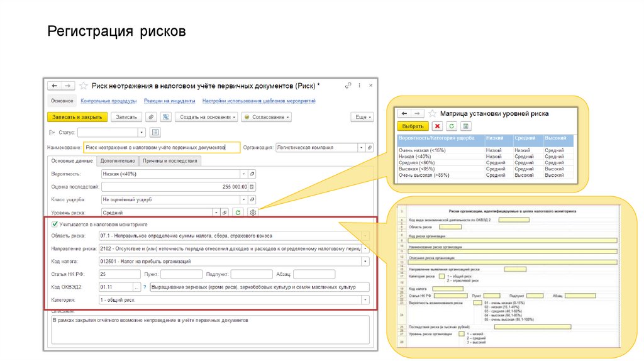
Task: Expand the Код налога dropdown arrow
Action: tap(365, 261)
